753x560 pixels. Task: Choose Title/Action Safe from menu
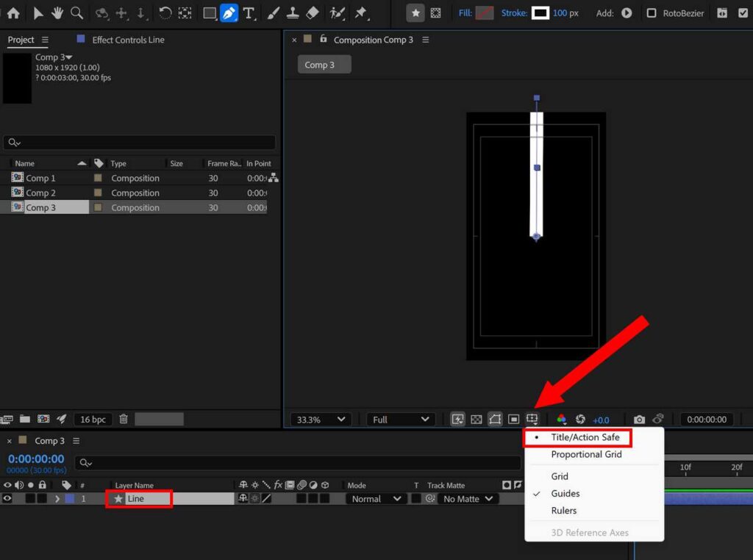click(x=585, y=437)
